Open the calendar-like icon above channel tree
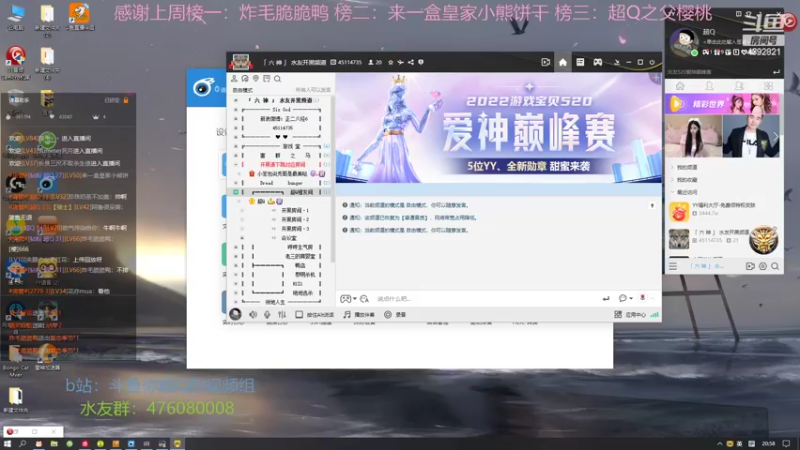Image resolution: width=800 pixels, height=450 pixels. [266, 79]
